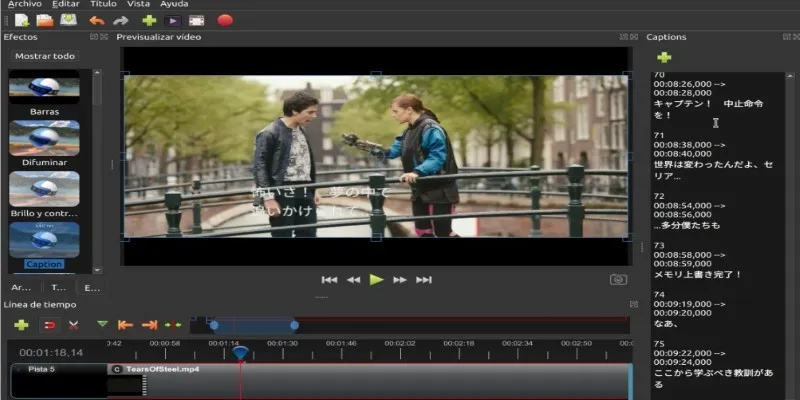Click the blue playhead marker on ruler
Screen dimensions: 800x400
[240, 353]
